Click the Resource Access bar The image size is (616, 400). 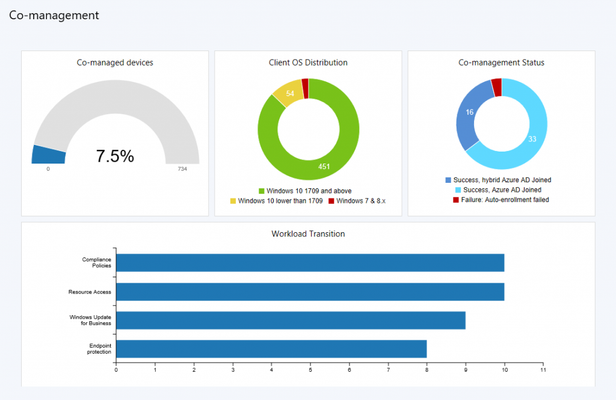310,292
